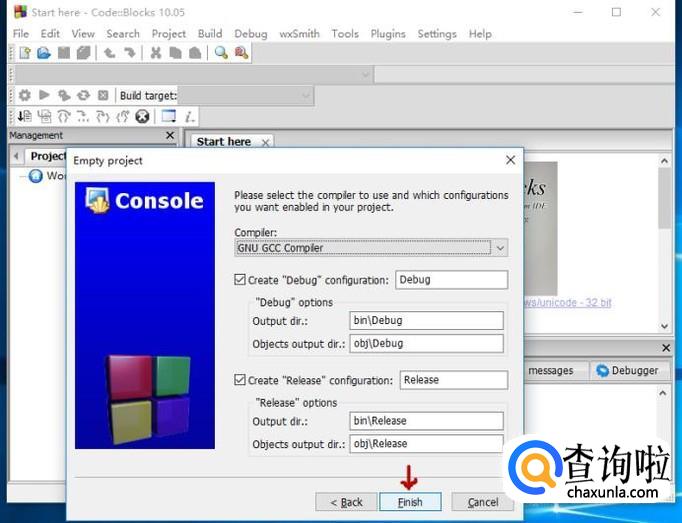Uncheck Create "Debug" configuration checkbox
This screenshot has height=523, width=682.
coord(240,280)
